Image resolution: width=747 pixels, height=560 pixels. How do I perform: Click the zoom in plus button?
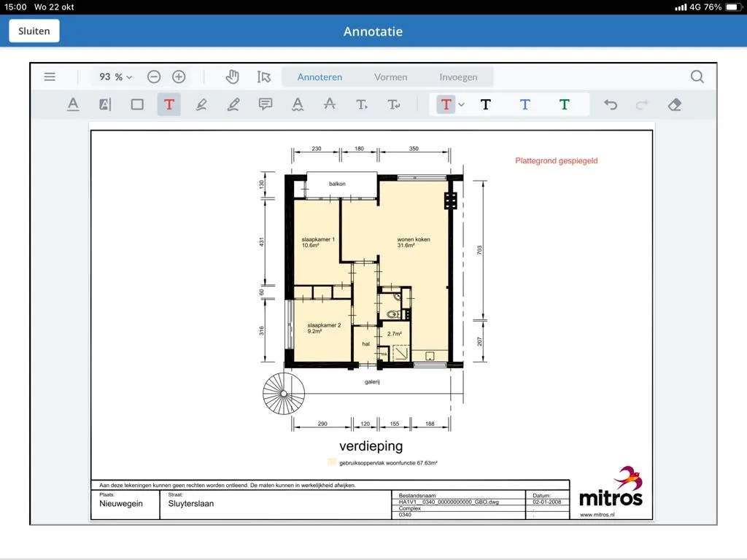(179, 77)
